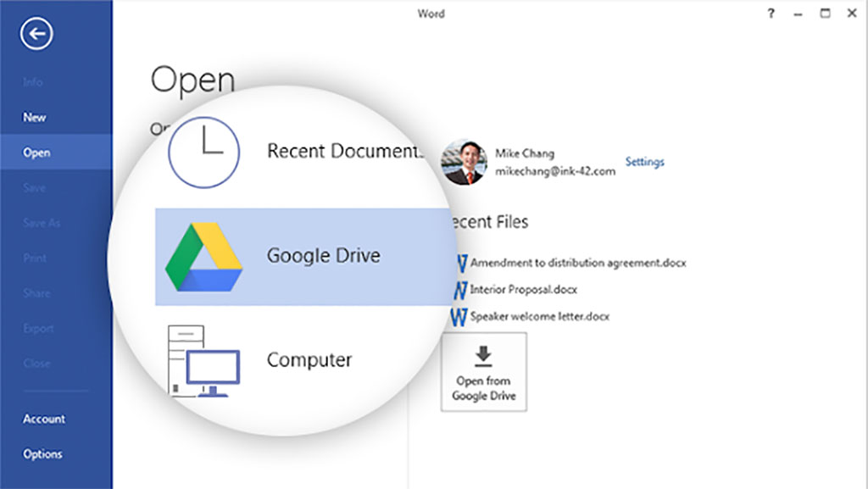Minimize the Word window
868x489 pixels.
coord(798,14)
